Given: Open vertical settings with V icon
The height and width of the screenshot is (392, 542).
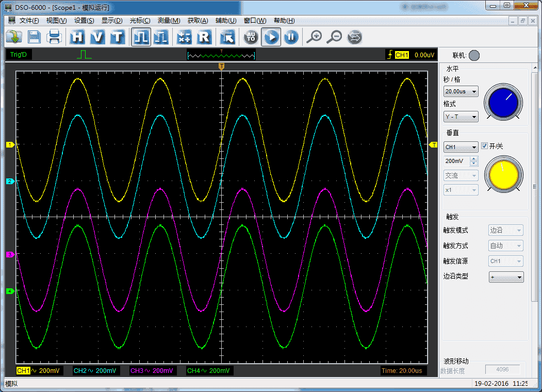Looking at the screenshot, I should point(98,37).
